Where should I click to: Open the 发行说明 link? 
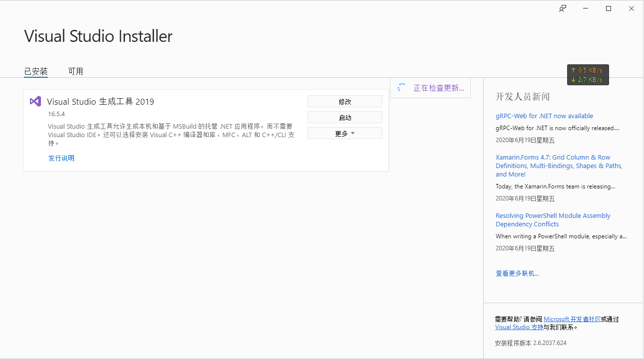click(61, 158)
